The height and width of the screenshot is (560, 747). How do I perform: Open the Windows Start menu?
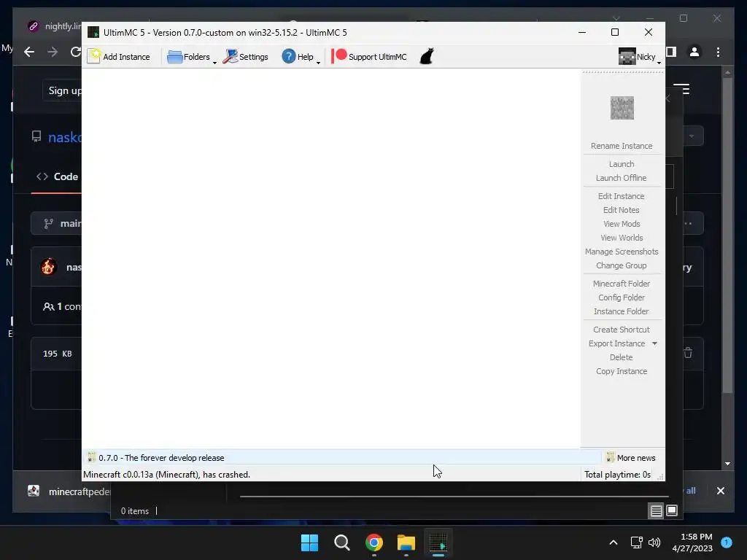coord(309,542)
